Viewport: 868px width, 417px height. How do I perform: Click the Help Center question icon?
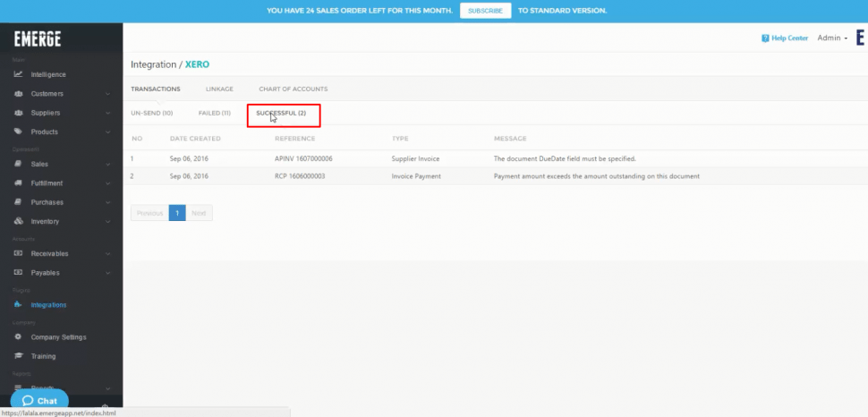tap(765, 38)
